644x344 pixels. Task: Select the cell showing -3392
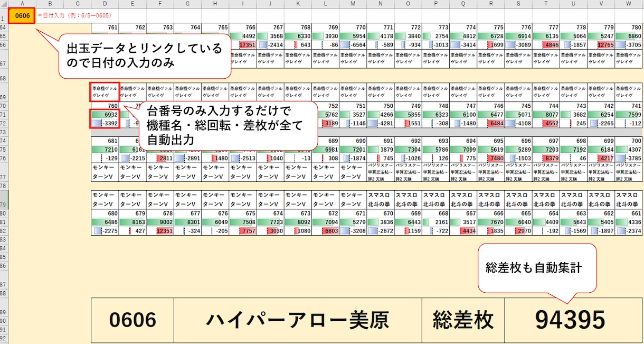105,123
